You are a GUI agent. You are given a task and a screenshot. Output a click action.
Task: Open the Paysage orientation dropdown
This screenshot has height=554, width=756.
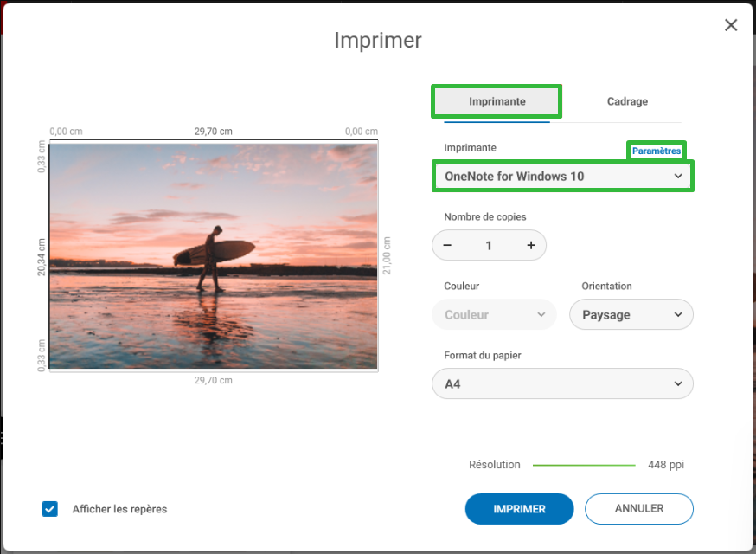pos(631,314)
